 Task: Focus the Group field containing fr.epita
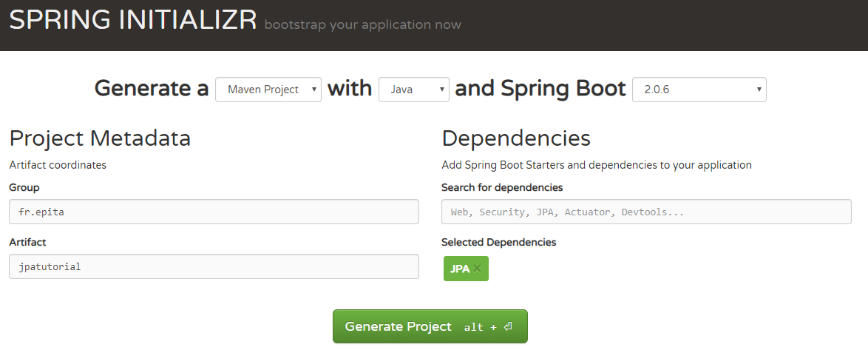(214, 212)
